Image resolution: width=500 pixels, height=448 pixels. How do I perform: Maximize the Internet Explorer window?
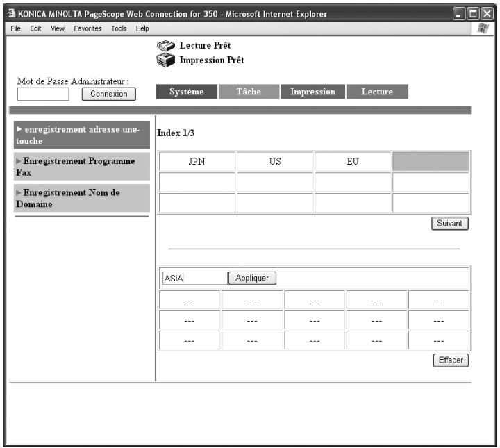[473, 14]
